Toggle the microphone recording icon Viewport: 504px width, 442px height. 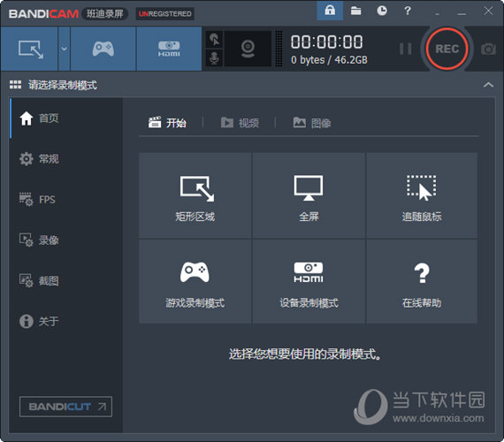pos(214,58)
